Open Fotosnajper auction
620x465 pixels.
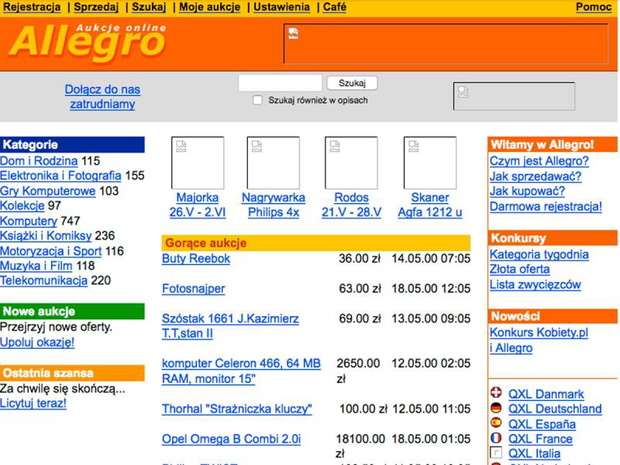click(x=193, y=289)
